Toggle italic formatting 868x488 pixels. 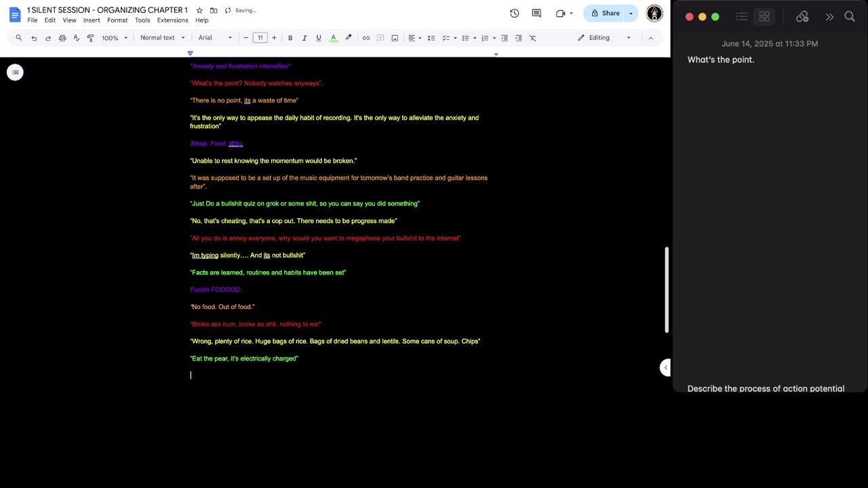(x=304, y=38)
